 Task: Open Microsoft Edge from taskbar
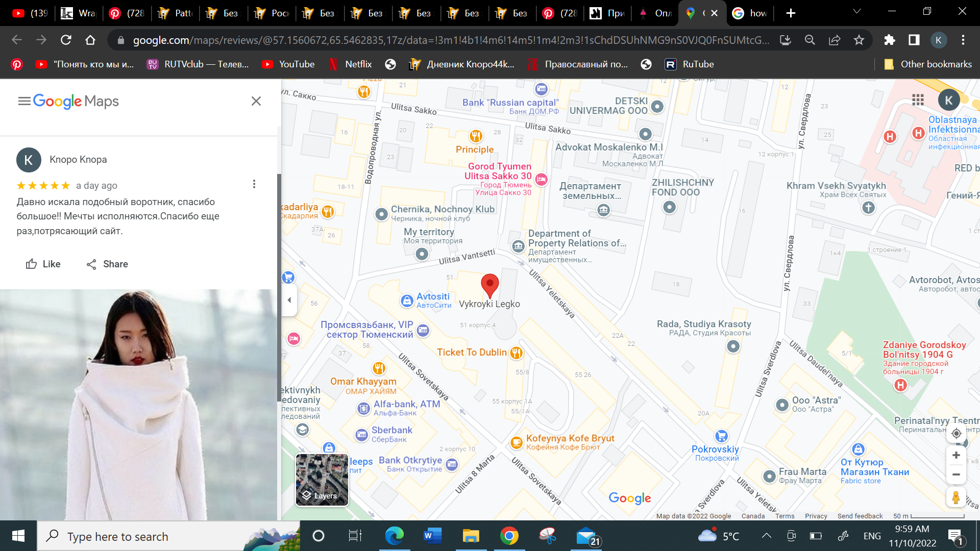tap(394, 536)
